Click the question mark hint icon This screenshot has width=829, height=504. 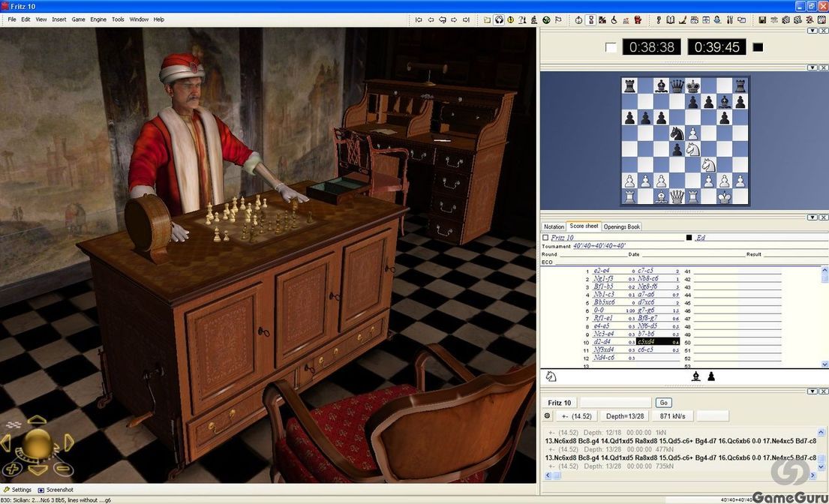(x=522, y=20)
